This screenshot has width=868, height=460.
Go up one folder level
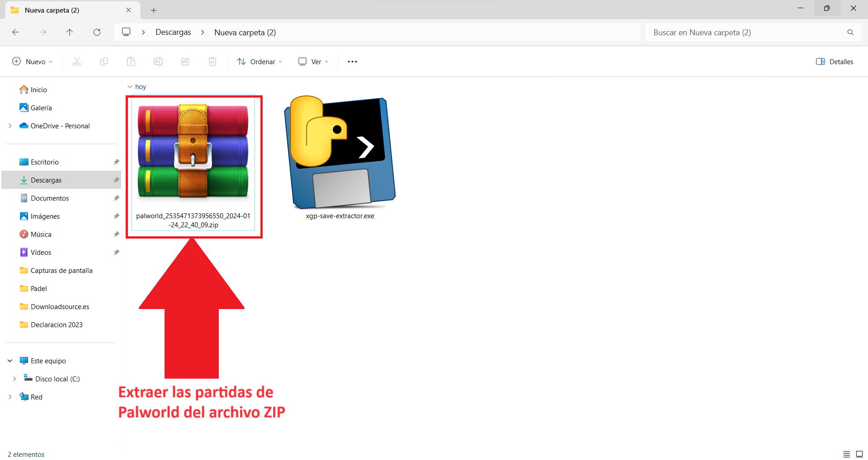[x=70, y=32]
